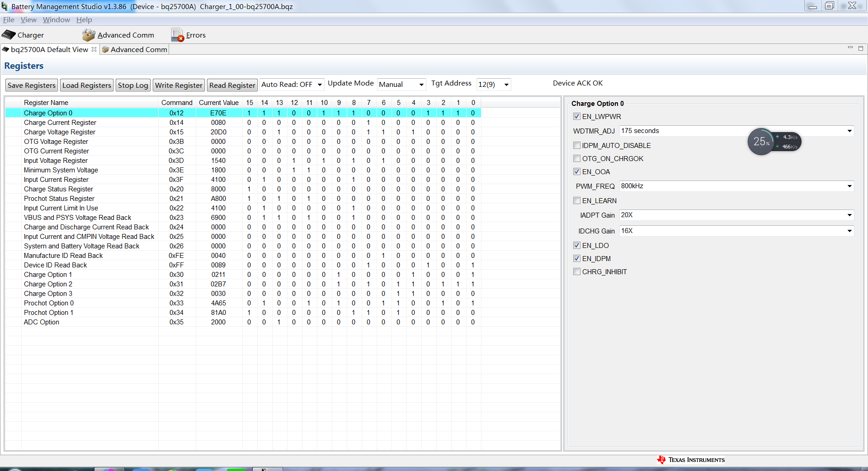Expand the Tgt Address dropdown

tap(494, 85)
